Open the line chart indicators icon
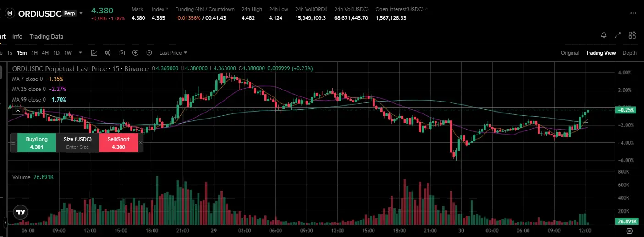 [x=94, y=53]
